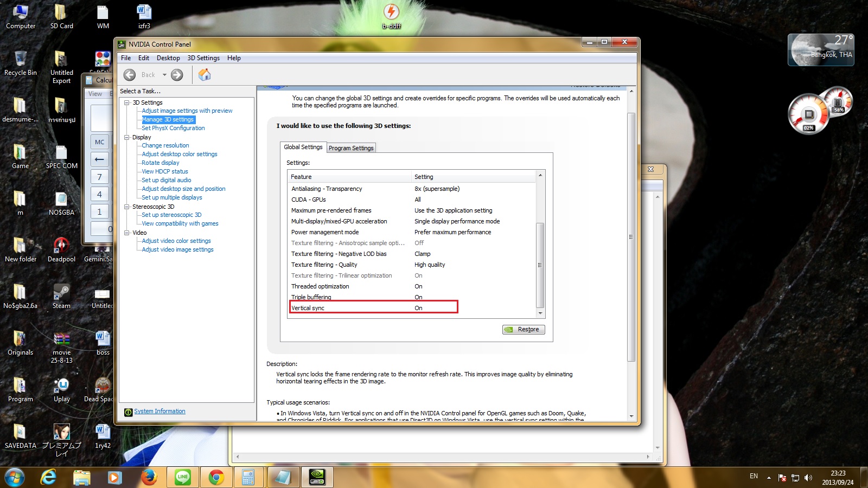Select the Steam desktop shortcut

pyautogui.click(x=61, y=297)
